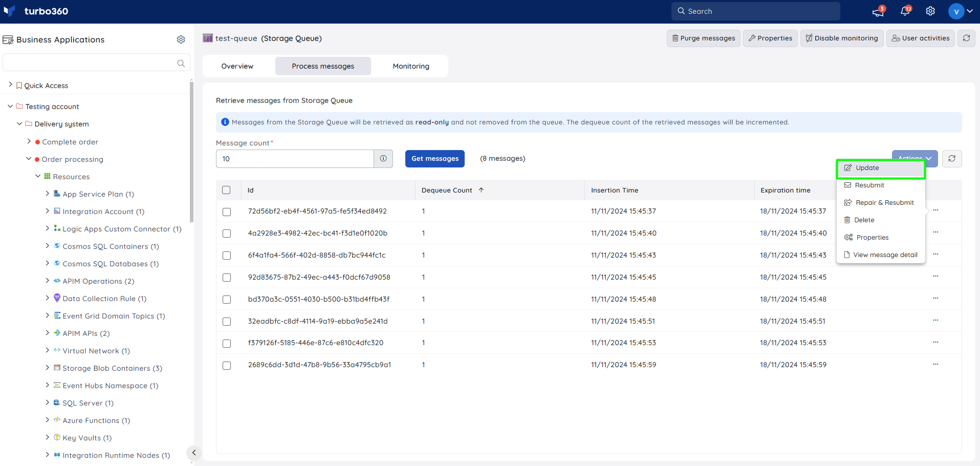Click the info icon next to Message count
The width and height of the screenshot is (980, 466).
383,159
